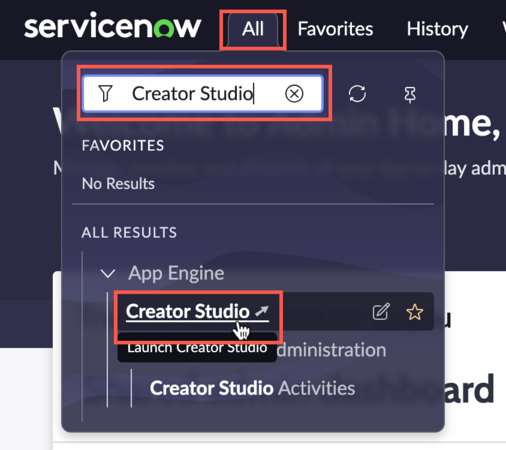This screenshot has height=450, width=506.
Task: Collapse the App Engine section chevron
Action: [x=108, y=274]
